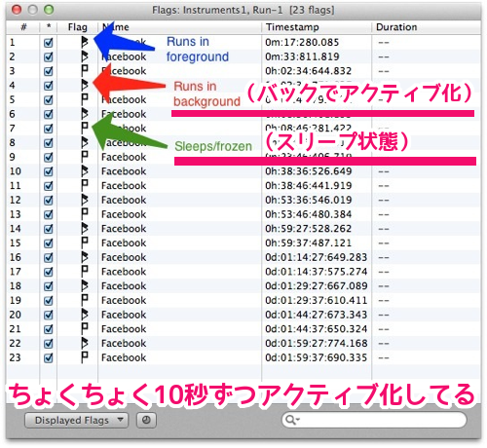
Task: Select timestamp 0h:38:36:526.649
Action: pos(308,171)
